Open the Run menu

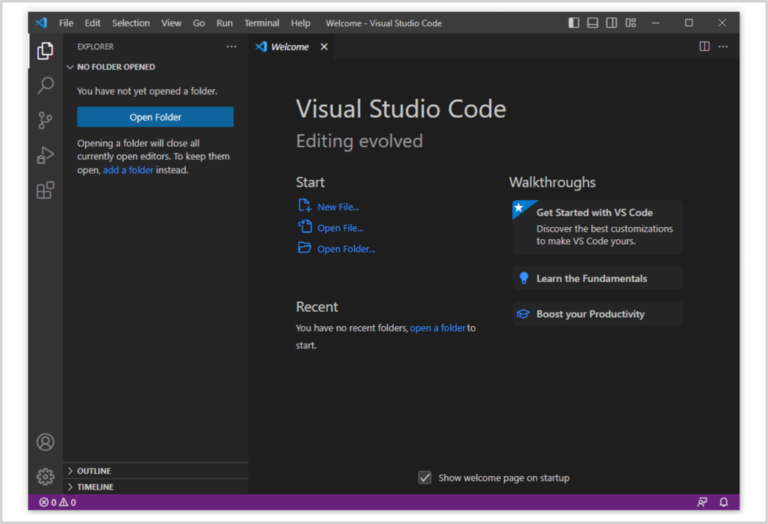(224, 23)
